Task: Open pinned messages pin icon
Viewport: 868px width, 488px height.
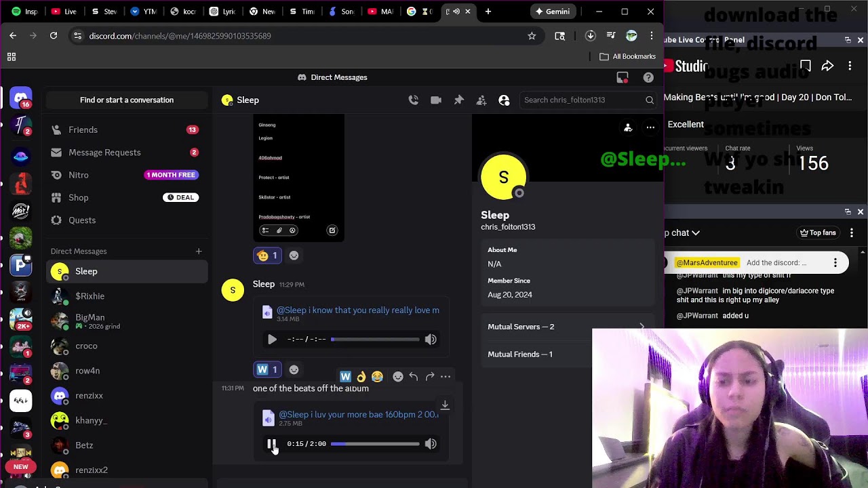Action: click(459, 100)
